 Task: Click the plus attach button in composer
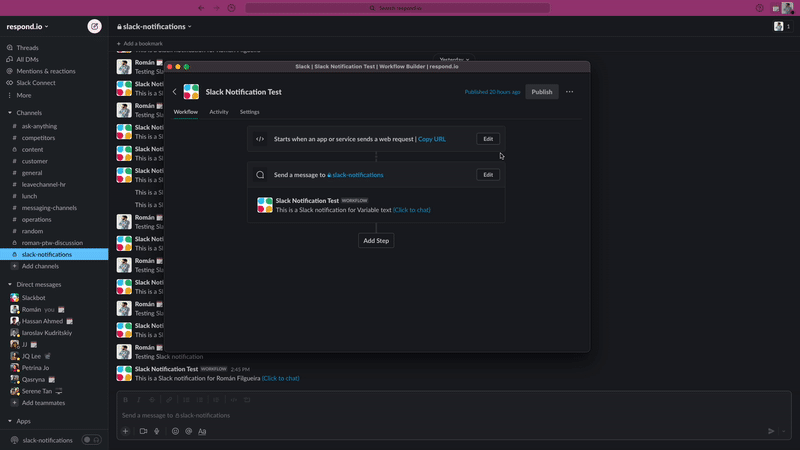coord(126,431)
